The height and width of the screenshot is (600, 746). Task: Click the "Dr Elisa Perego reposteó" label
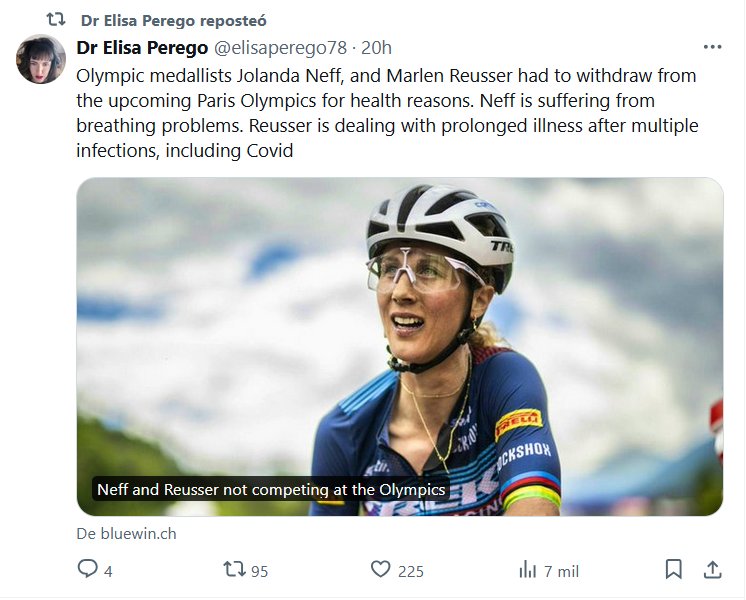pyautogui.click(x=173, y=20)
